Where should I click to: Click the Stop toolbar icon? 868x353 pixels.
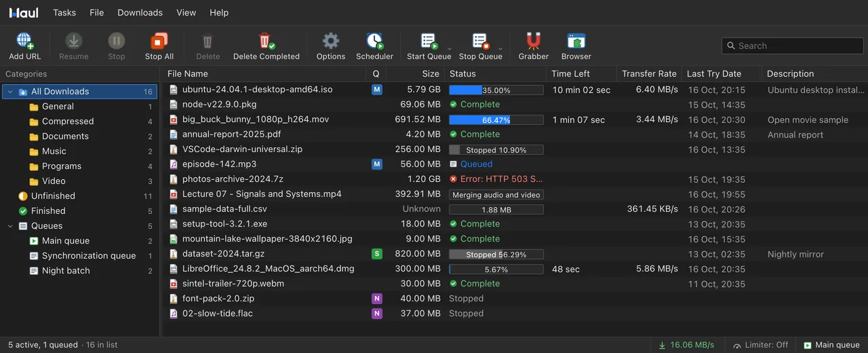pos(117,41)
